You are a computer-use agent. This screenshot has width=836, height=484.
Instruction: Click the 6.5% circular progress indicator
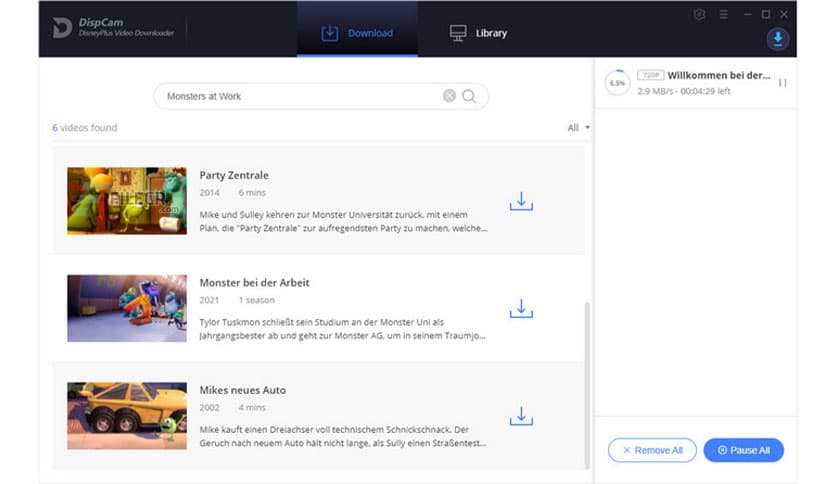pyautogui.click(x=617, y=83)
